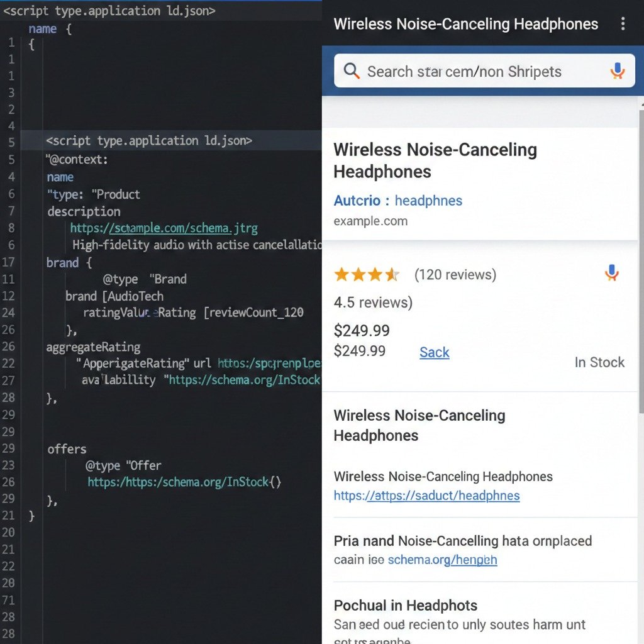The height and width of the screenshot is (644, 644).
Task: Click the 'aggregateRating' property in the code
Action: coord(93,347)
